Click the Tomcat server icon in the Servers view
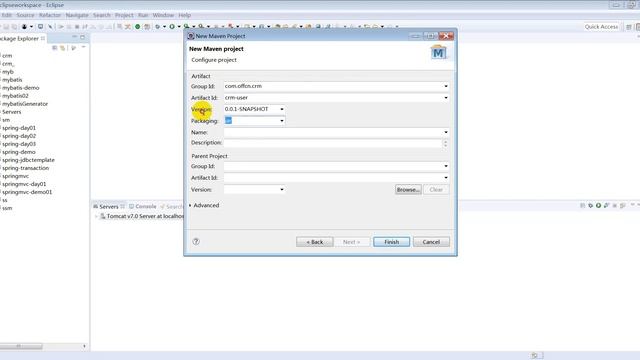This screenshot has height=360, width=640. click(102, 216)
